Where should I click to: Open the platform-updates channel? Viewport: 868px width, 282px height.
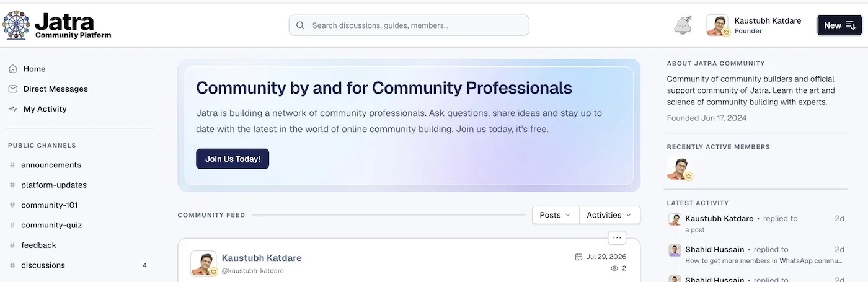point(54,185)
